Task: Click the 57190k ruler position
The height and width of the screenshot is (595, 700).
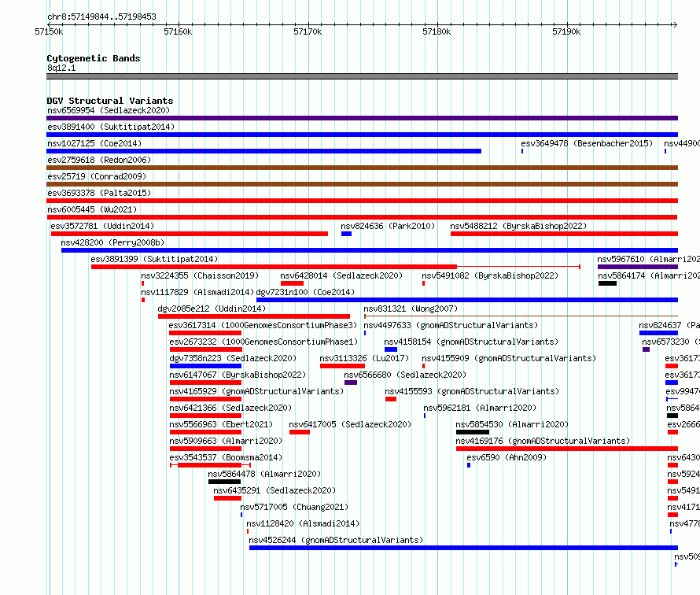Action: click(x=566, y=31)
